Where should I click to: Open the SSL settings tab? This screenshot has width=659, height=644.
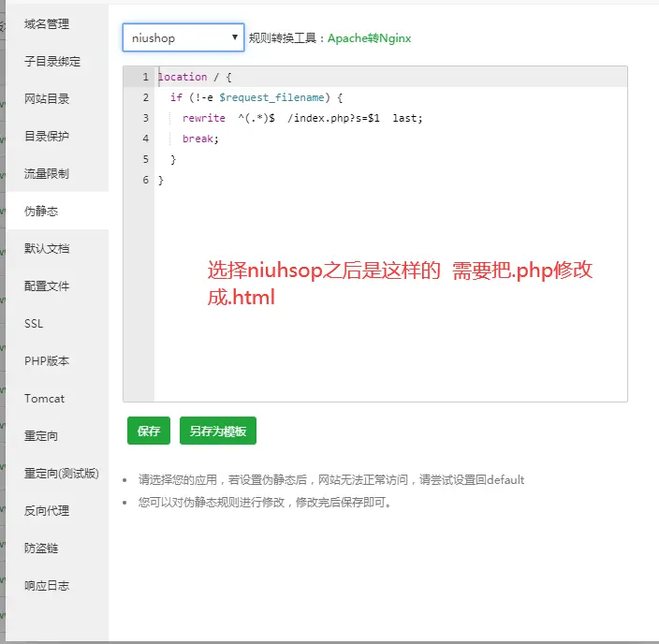tap(34, 324)
